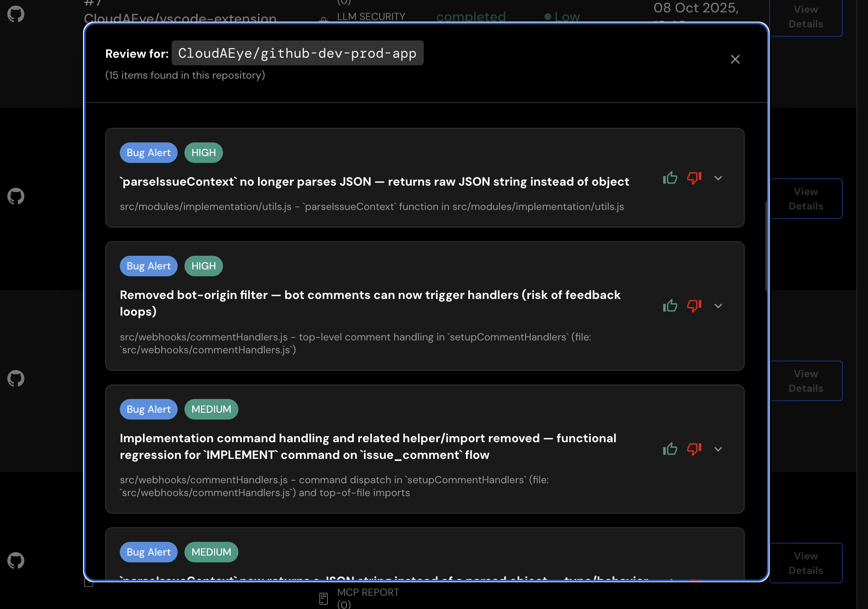Expand the parseIssueContext bug alert details
The height and width of the screenshot is (609, 868).
coord(718,178)
